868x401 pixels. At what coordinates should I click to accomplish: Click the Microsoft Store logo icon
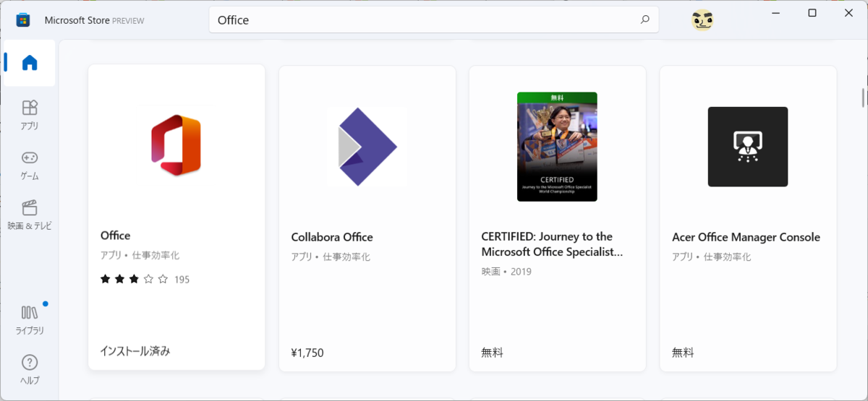point(23,20)
